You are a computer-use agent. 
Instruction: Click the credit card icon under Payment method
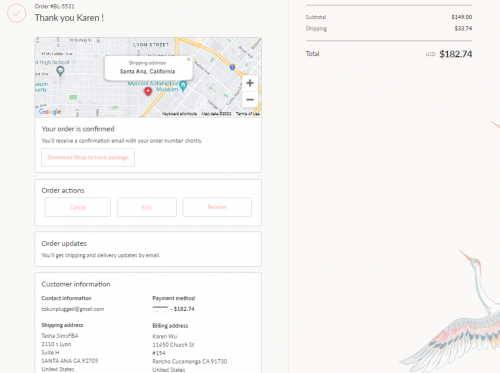[x=160, y=309]
